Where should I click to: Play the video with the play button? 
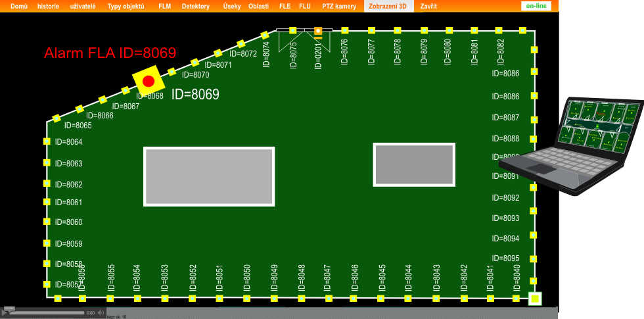pos(5,313)
